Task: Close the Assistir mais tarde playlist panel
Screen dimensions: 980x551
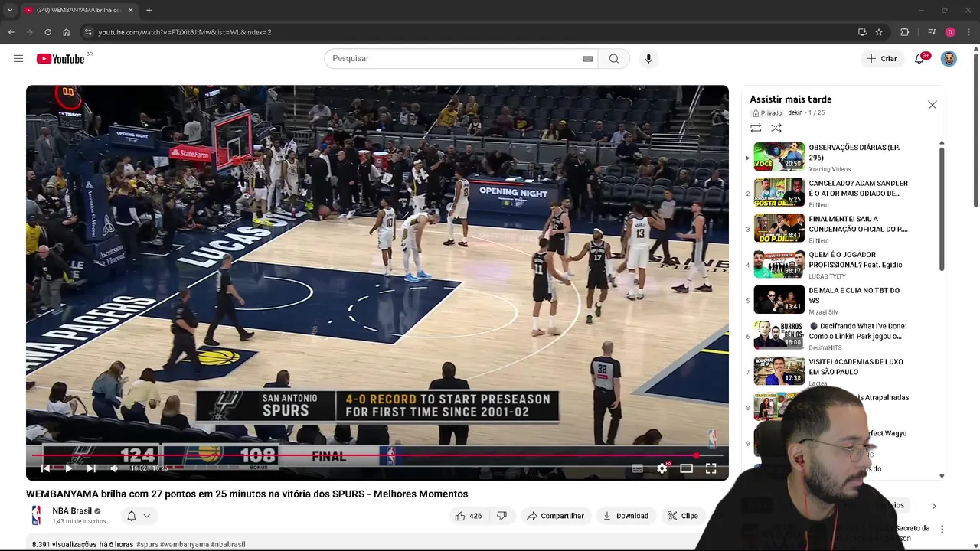Action: pyautogui.click(x=933, y=105)
